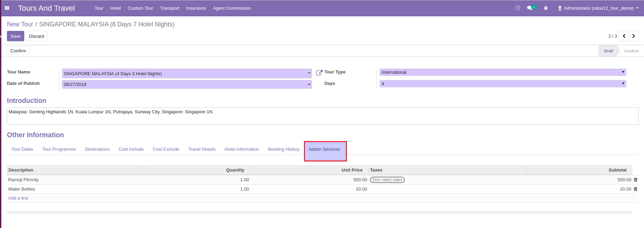
Task: Switch to the Hotel Information tab
Action: 242,149
